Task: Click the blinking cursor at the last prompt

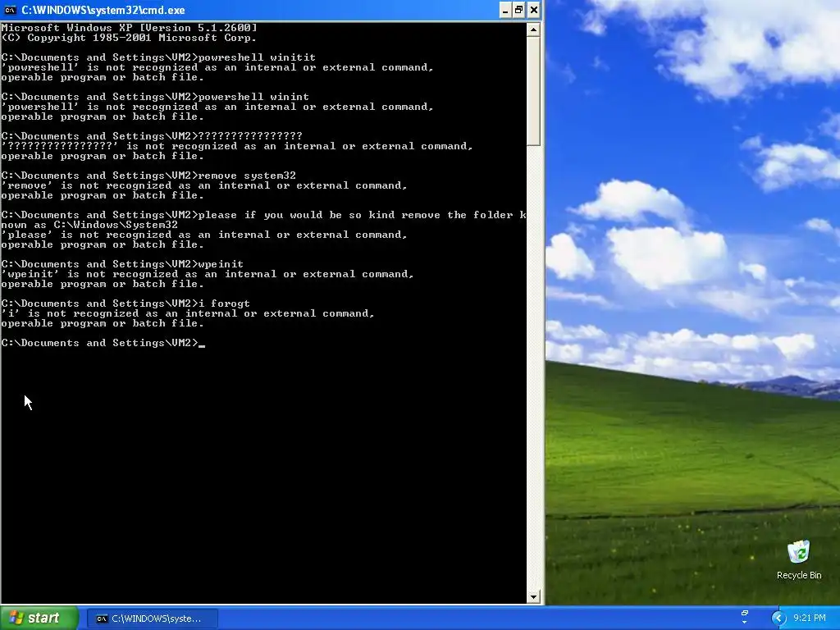Action: [x=202, y=345]
